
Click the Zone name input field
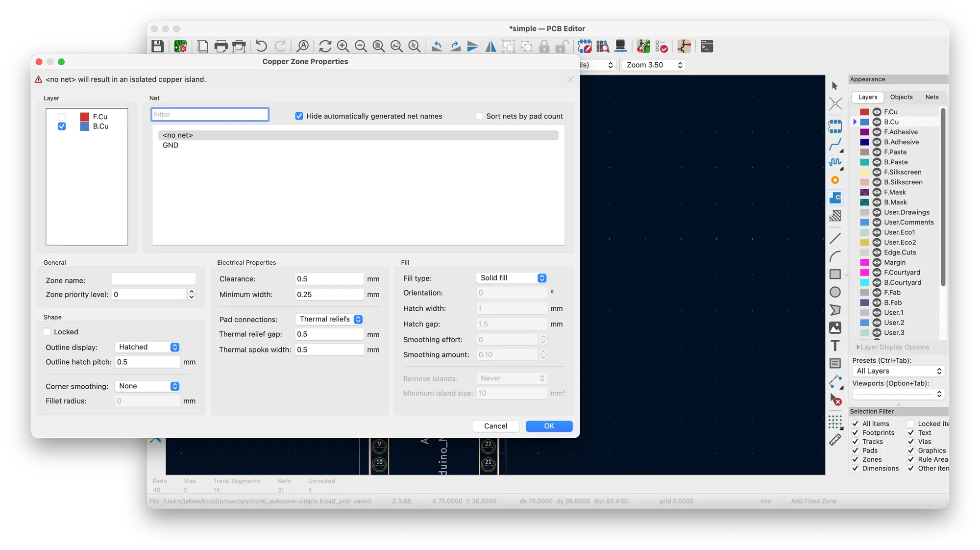click(154, 280)
